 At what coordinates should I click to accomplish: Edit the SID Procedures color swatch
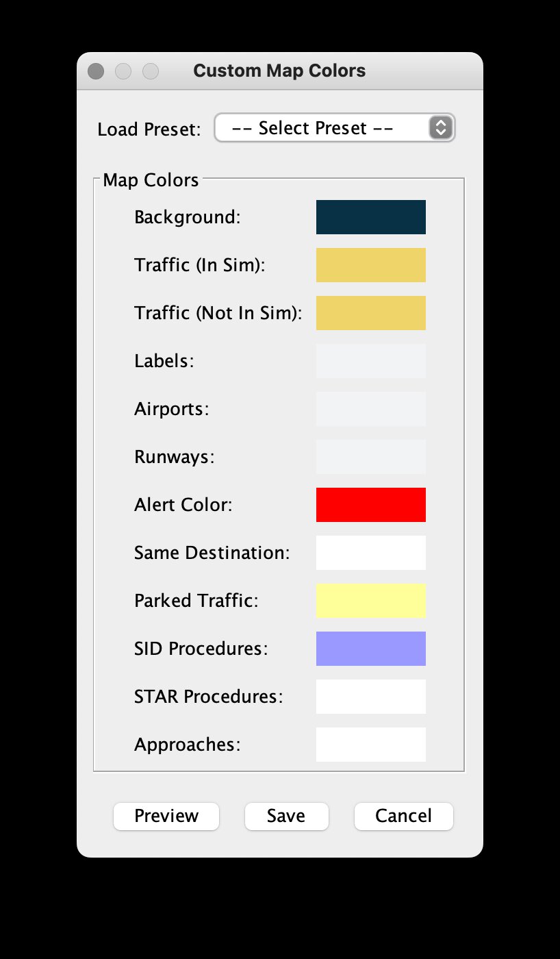(x=370, y=649)
